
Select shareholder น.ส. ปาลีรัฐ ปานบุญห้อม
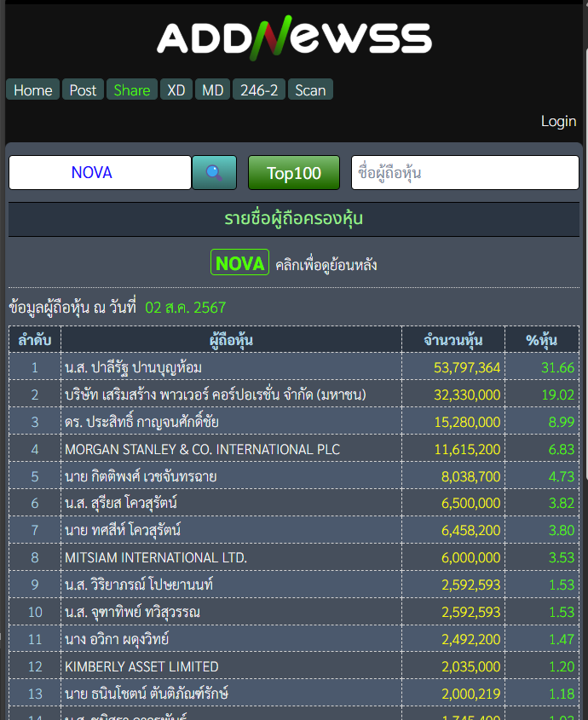133,367
